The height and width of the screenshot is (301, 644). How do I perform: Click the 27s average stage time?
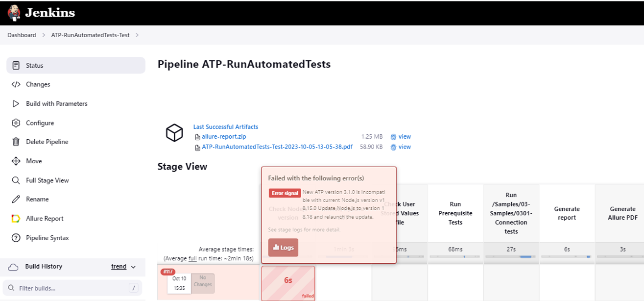click(511, 249)
